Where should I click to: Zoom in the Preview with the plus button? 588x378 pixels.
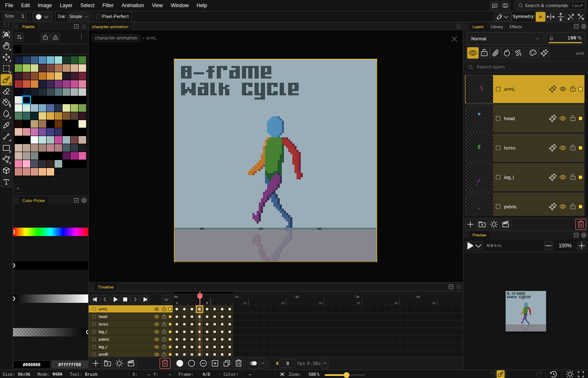pyautogui.click(x=582, y=246)
